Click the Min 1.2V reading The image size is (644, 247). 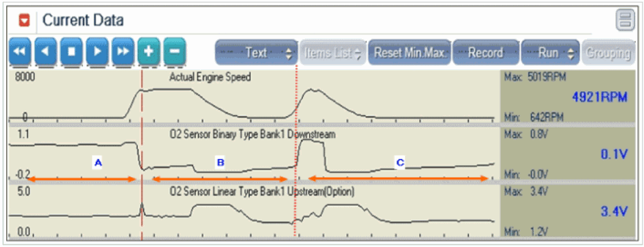click(x=526, y=232)
